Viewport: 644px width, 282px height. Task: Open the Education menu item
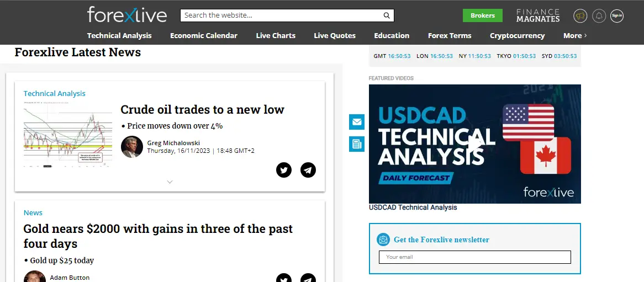click(x=392, y=36)
